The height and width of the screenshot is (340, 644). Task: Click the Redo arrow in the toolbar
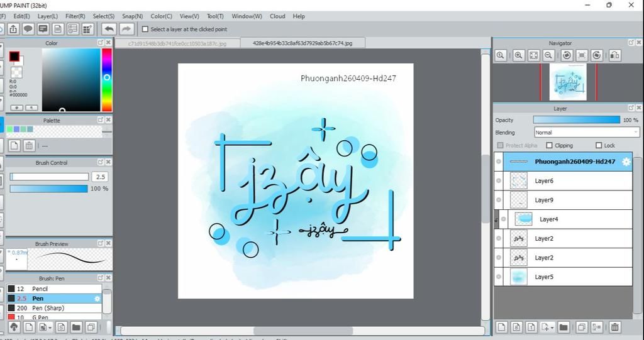[x=126, y=29]
